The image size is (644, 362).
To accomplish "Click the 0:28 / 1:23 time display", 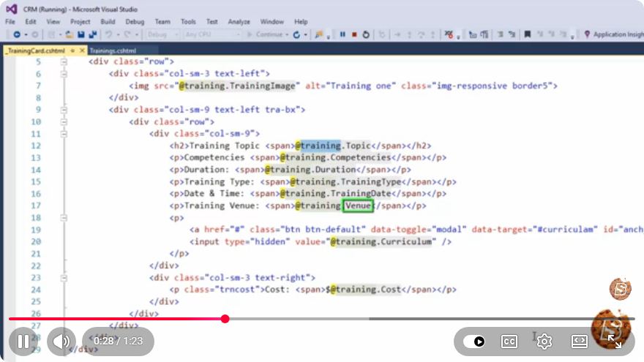I will point(119,341).
